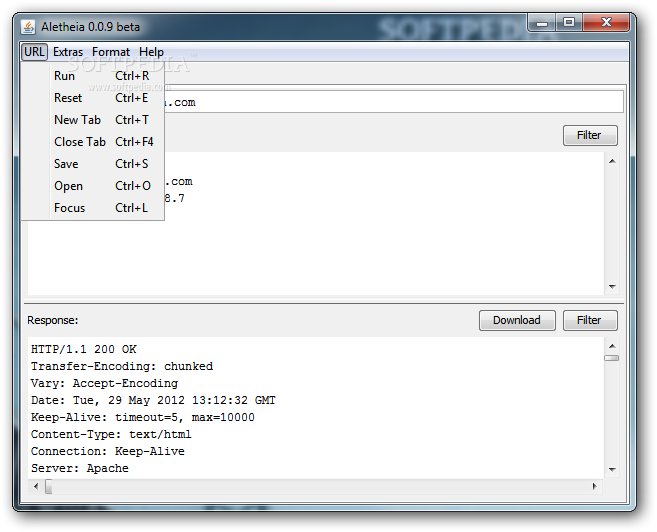657x532 pixels.
Task: Click the 'Content-Type: text/html' line
Action: point(111,434)
